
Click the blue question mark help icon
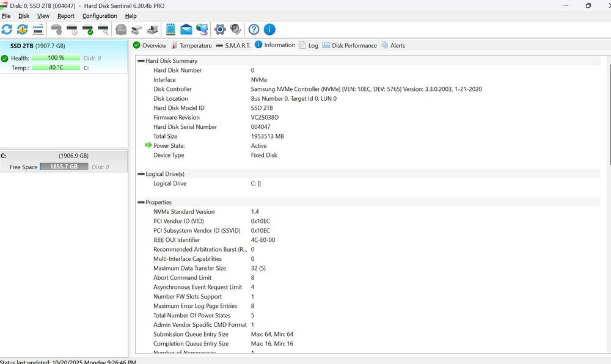[254, 29]
